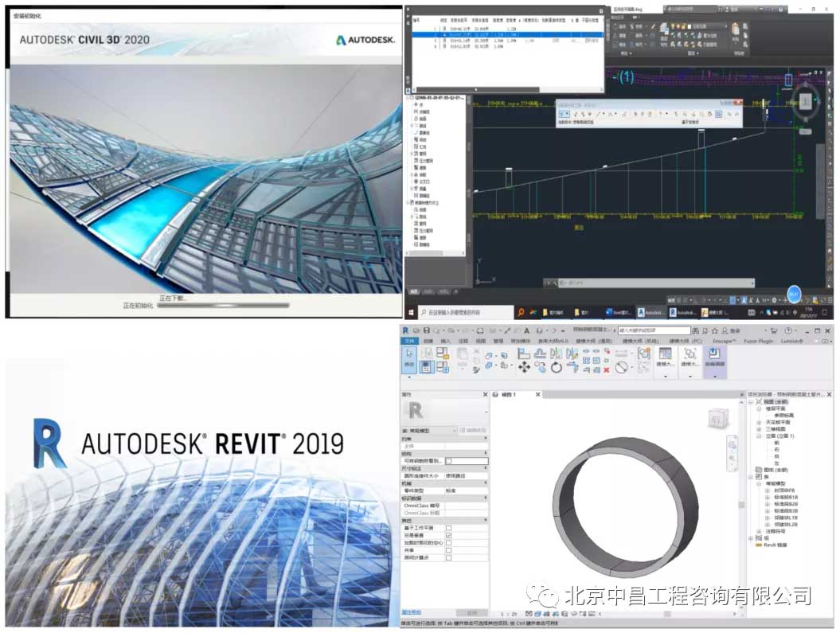Expand the 组 node in project browser
Image resolution: width=840 pixels, height=633 pixels.
pos(751,538)
